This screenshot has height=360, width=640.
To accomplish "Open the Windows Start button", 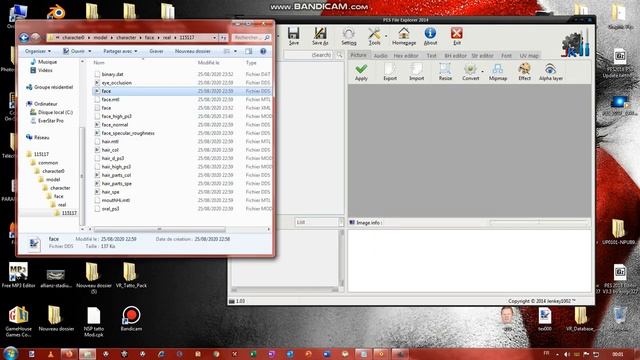I will pyautogui.click(x=10, y=353).
